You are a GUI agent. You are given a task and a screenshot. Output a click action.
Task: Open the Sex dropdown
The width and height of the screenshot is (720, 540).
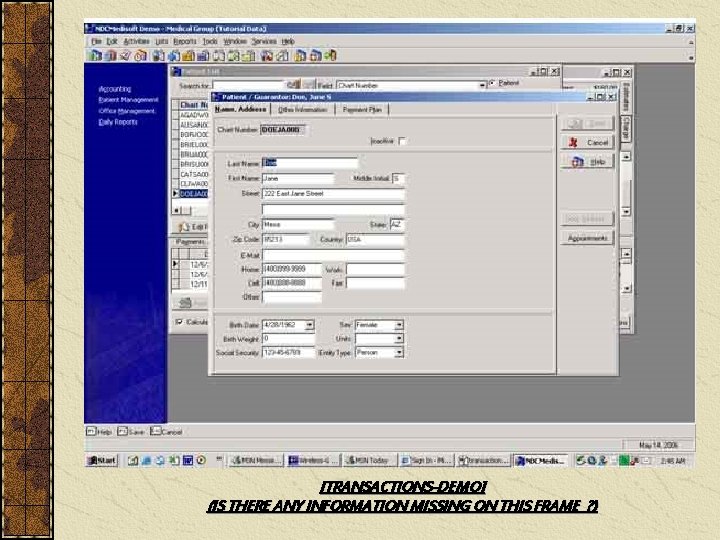(399, 325)
